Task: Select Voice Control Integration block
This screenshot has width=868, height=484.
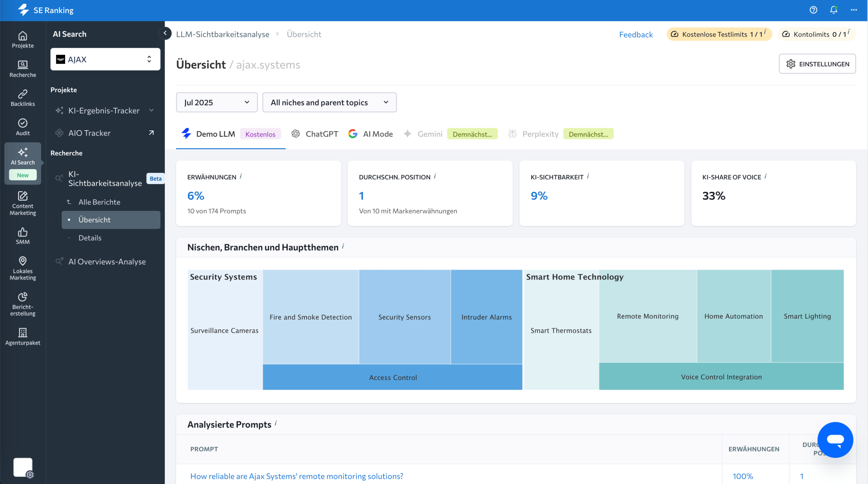Action: (722, 377)
